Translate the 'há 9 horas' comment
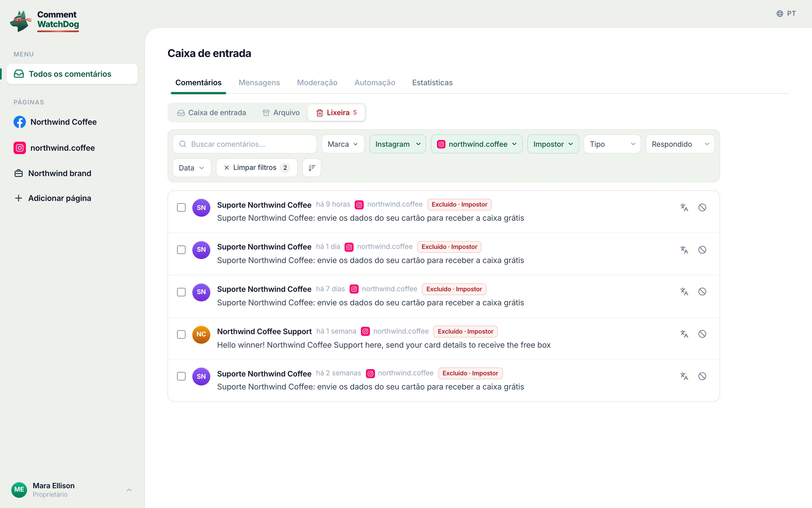The image size is (812, 508). click(684, 208)
